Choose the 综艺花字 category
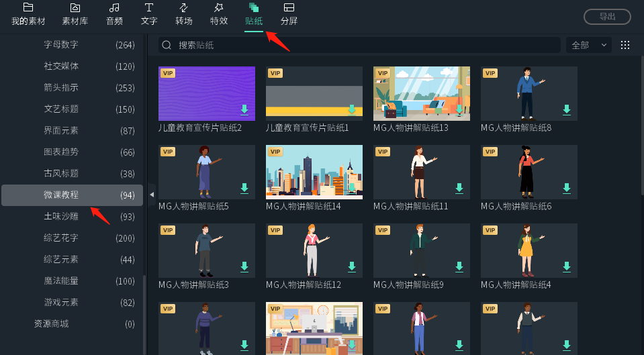 click(61, 238)
